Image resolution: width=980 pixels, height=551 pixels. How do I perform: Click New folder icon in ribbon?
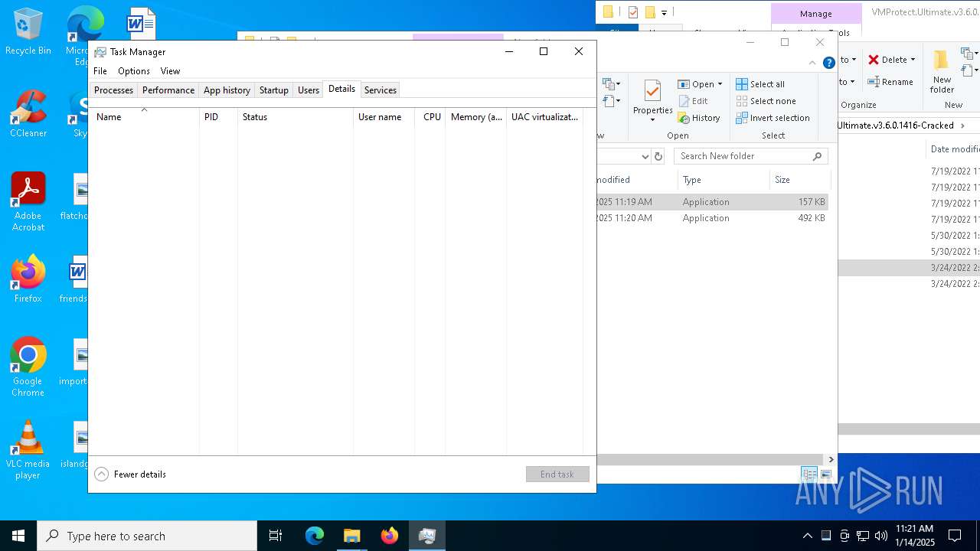tap(942, 60)
